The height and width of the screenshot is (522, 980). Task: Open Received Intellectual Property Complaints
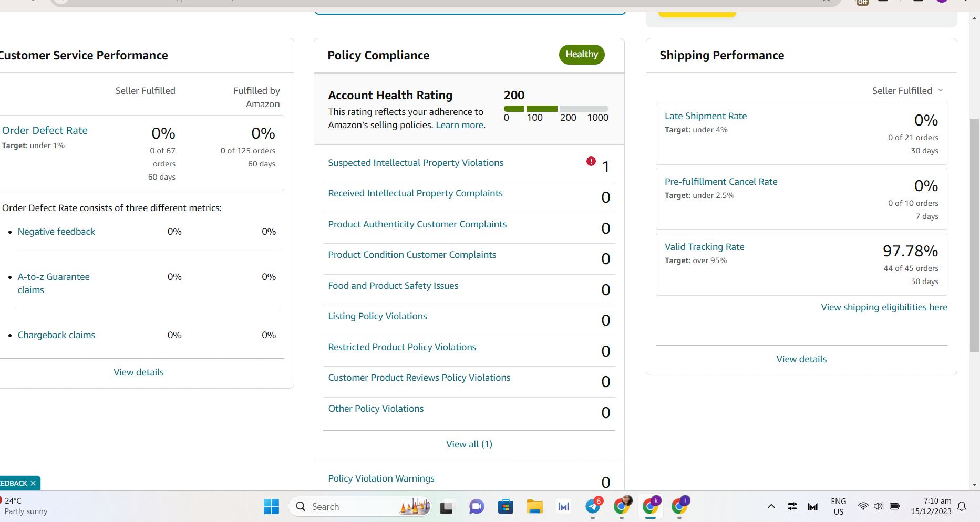pos(415,193)
